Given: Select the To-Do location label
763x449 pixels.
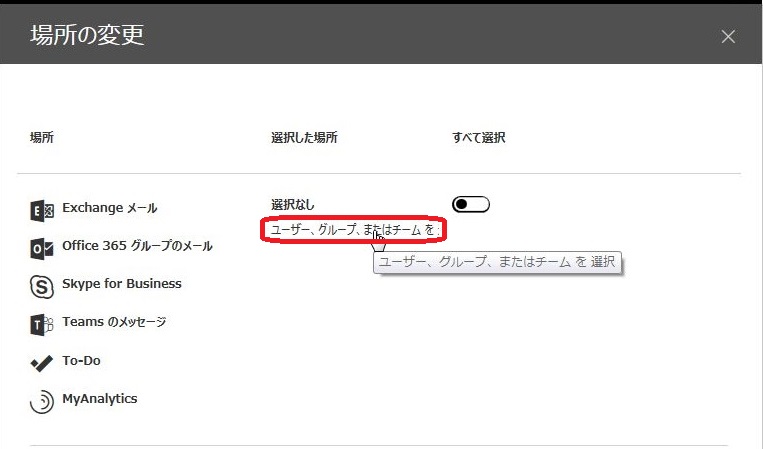Looking at the screenshot, I should [81, 361].
